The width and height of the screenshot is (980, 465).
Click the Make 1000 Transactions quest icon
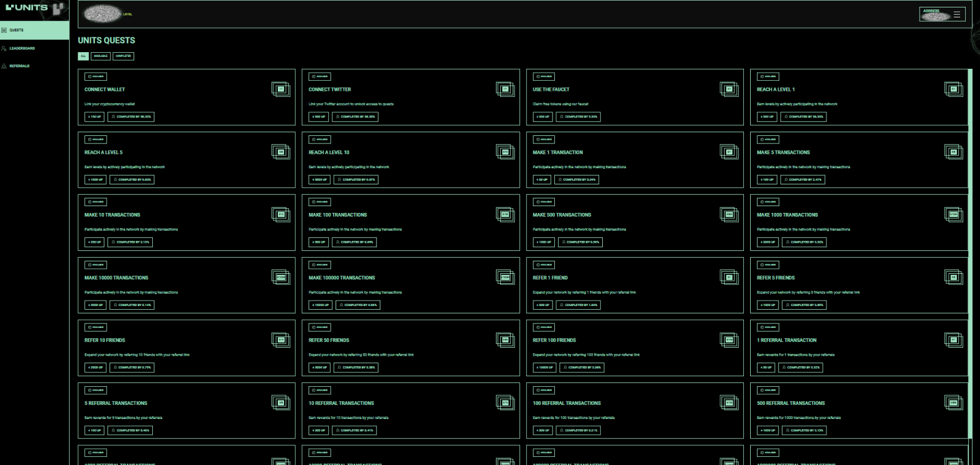953,215
